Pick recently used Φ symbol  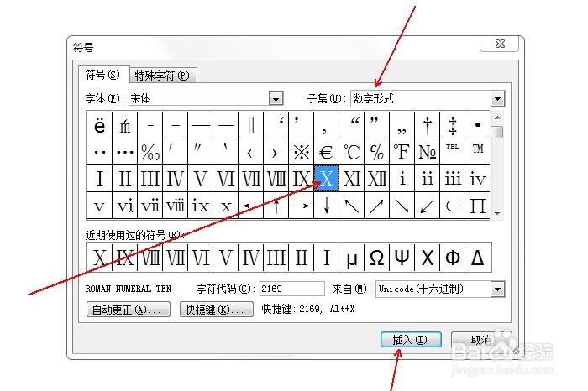[x=452, y=258]
